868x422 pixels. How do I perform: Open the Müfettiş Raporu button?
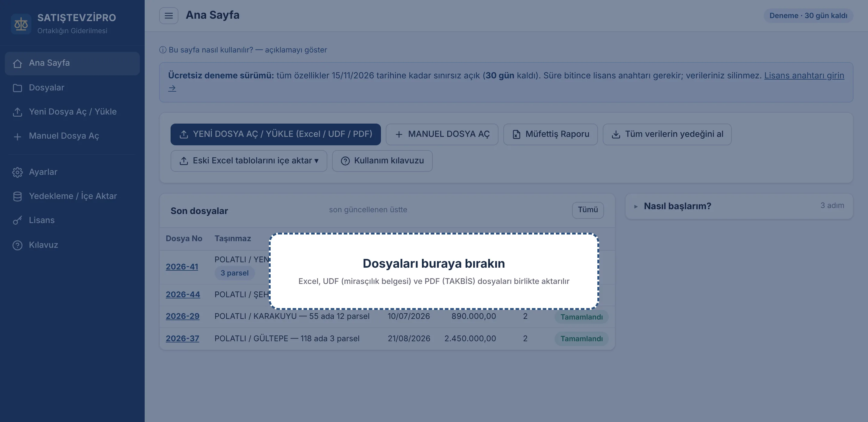(550, 134)
